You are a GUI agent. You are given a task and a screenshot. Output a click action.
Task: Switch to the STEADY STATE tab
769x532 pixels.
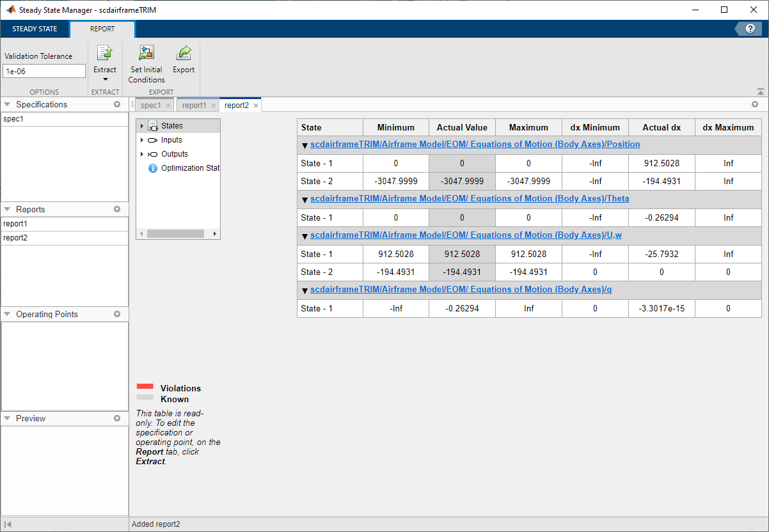click(x=35, y=29)
